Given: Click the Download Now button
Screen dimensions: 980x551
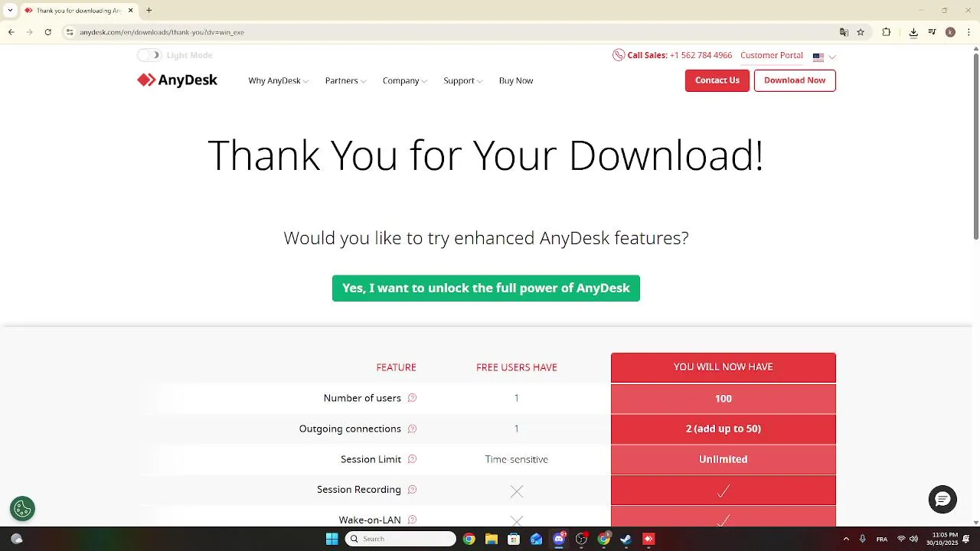Looking at the screenshot, I should [x=795, y=80].
